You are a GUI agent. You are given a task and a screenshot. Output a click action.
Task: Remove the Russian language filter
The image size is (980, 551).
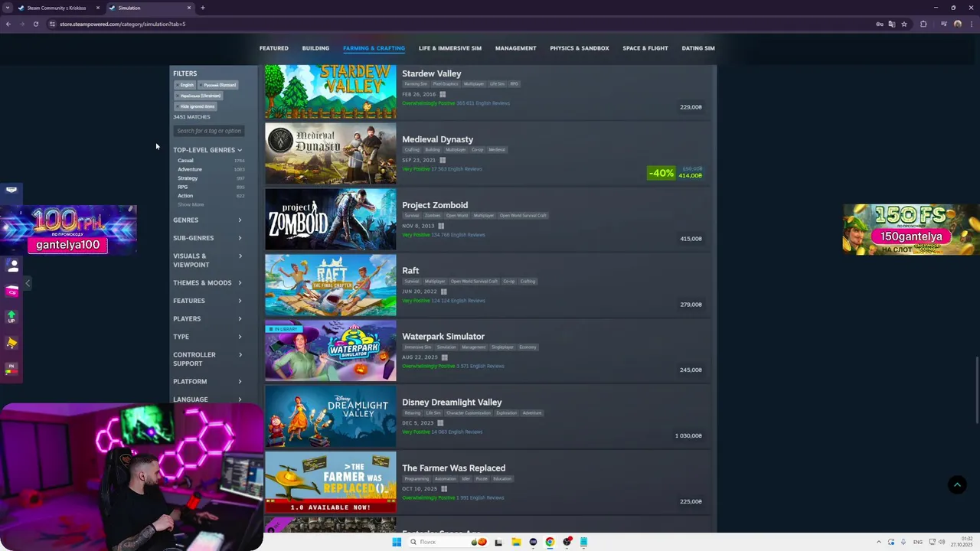[x=218, y=85]
